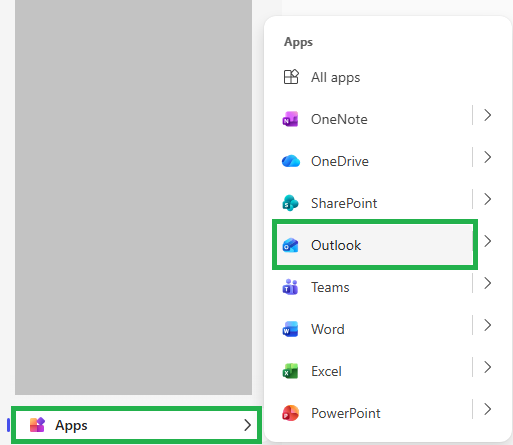Image resolution: width=513 pixels, height=445 pixels.
Task: Click the chevron on Apps sidebar item
Action: 247,425
